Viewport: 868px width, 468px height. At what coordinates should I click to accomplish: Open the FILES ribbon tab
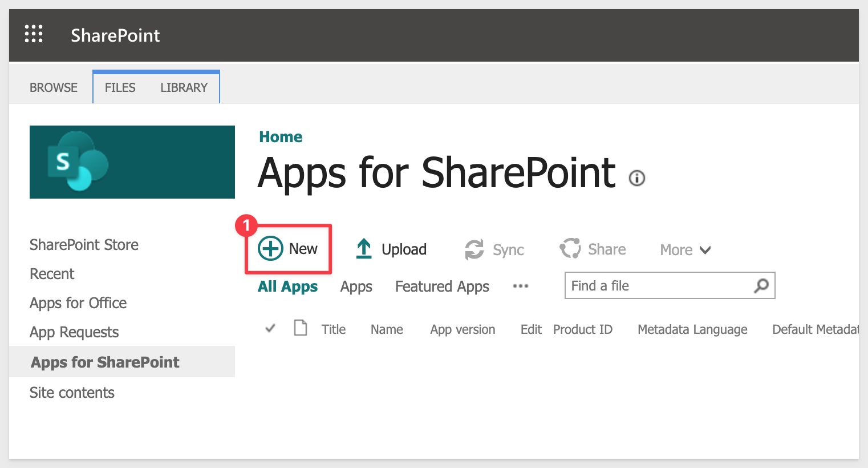point(120,87)
